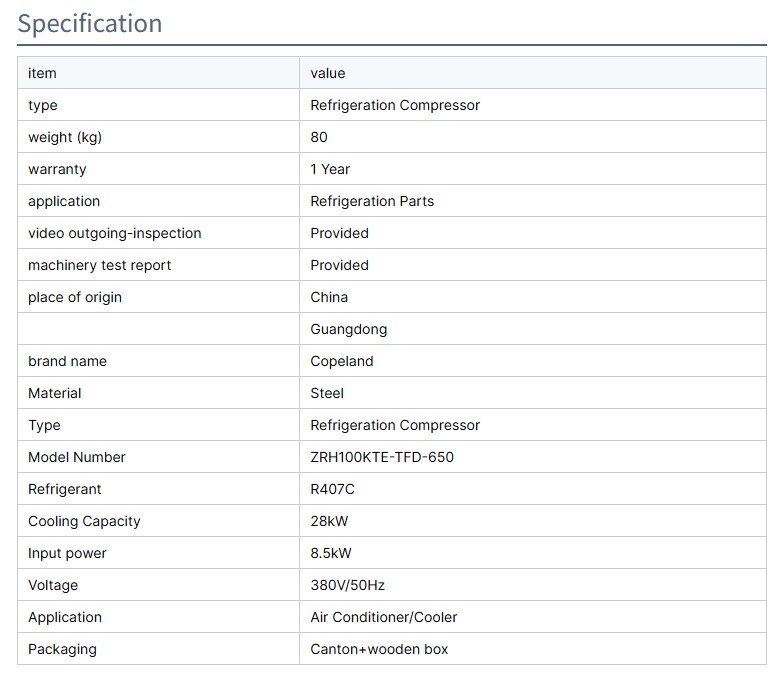The width and height of the screenshot is (780, 676).
Task: Click the 8.5kW input power value
Action: pyautogui.click(x=331, y=553)
